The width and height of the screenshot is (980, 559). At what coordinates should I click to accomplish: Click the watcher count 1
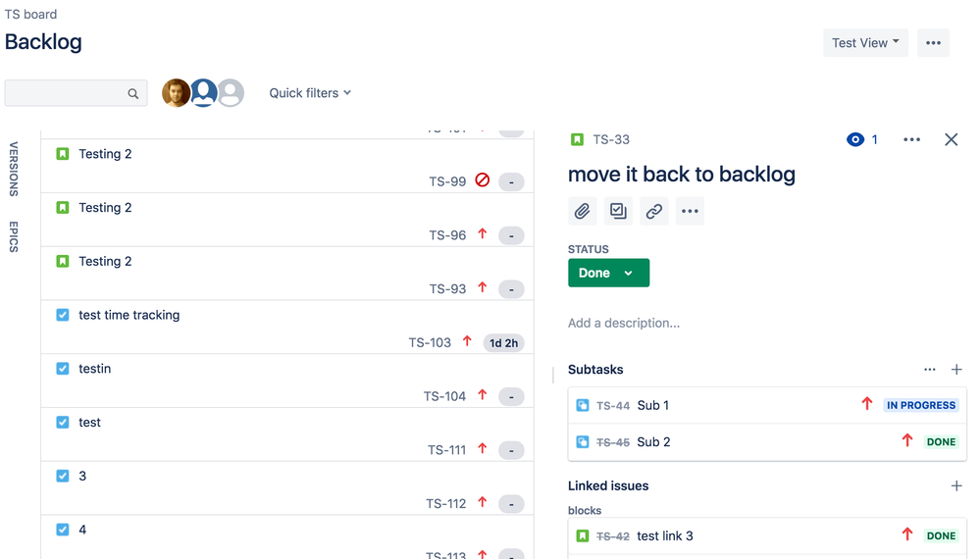[874, 140]
